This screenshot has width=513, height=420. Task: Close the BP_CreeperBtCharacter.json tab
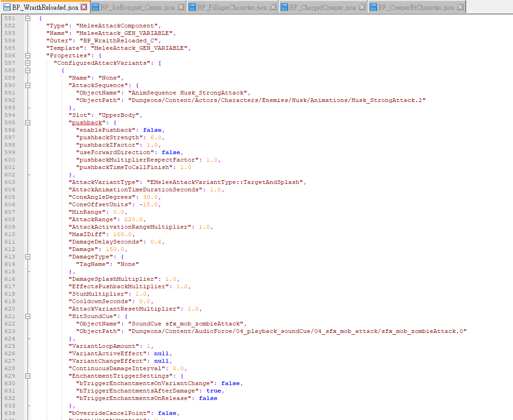(460, 7)
